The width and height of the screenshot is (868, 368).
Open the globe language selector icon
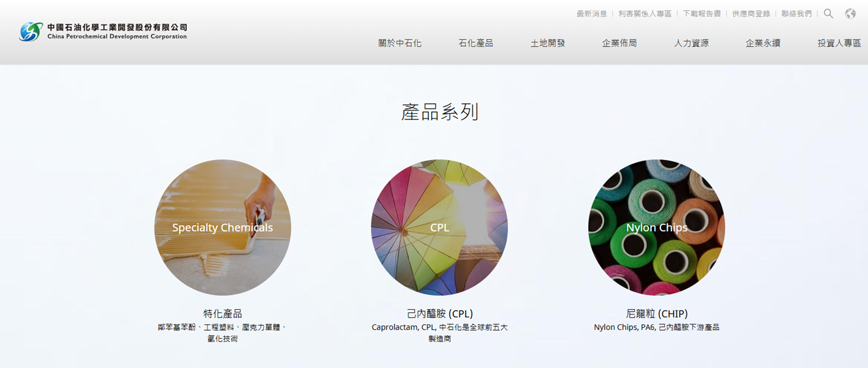pos(851,13)
